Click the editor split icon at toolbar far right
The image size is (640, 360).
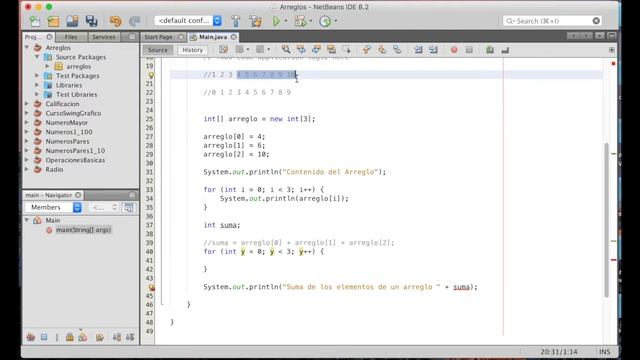[x=611, y=50]
